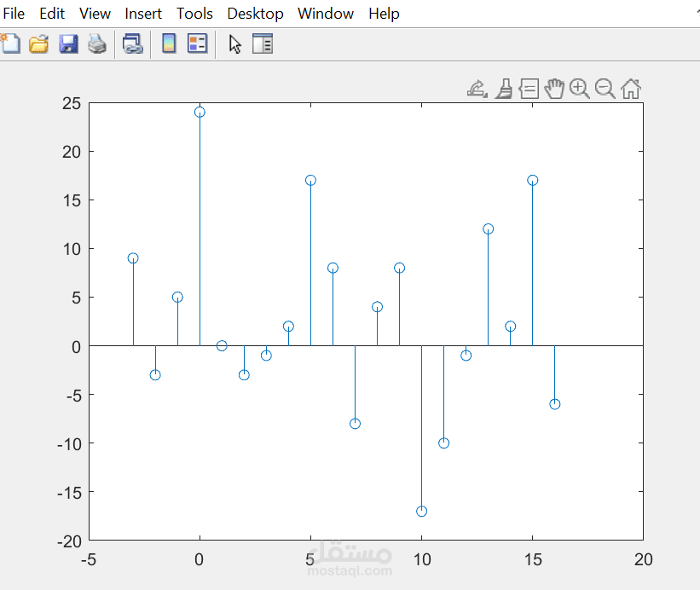
Task: Save the figure with the floppy icon
Action: coord(68,43)
